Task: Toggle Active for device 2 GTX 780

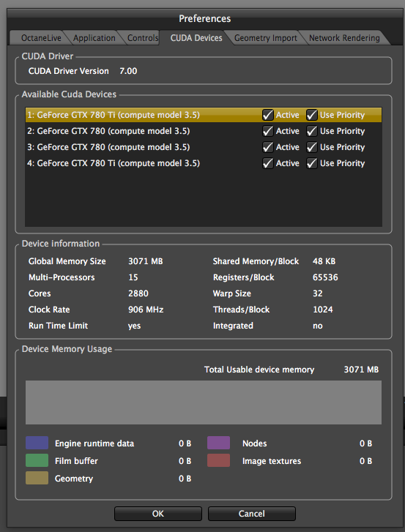Action: (x=268, y=131)
